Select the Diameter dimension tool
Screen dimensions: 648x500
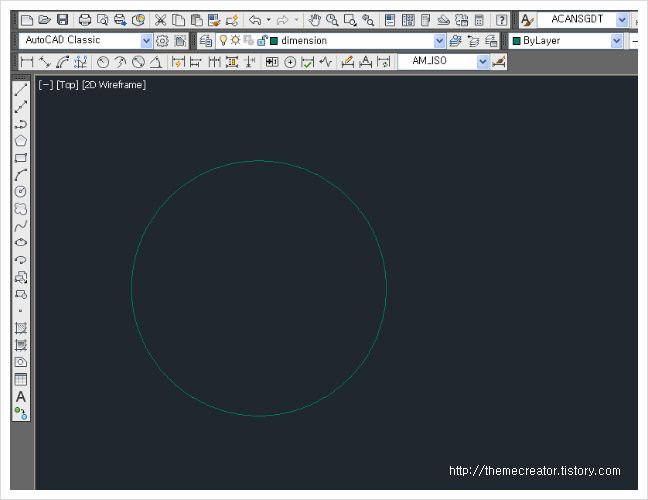click(x=138, y=62)
